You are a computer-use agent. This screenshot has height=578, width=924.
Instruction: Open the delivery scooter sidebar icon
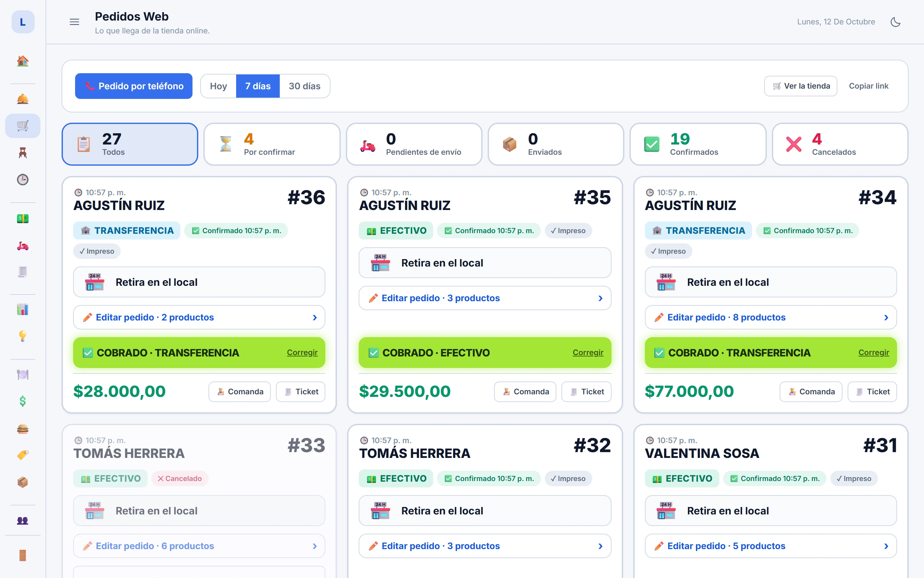(22, 245)
